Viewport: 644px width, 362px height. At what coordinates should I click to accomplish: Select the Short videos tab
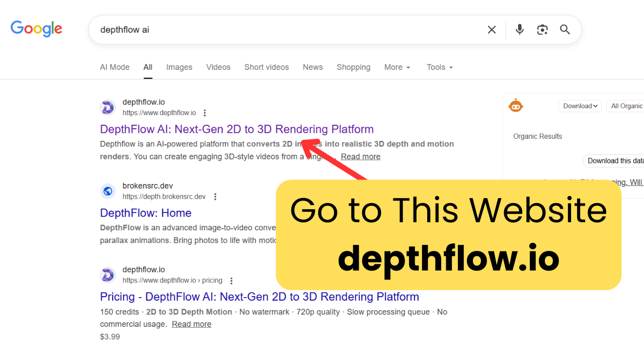[267, 67]
